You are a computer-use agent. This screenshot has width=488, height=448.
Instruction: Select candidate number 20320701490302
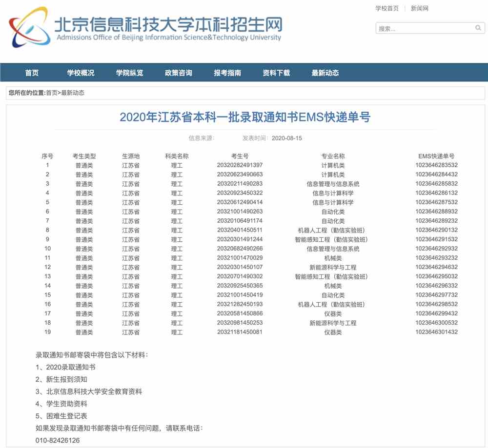coord(240,276)
